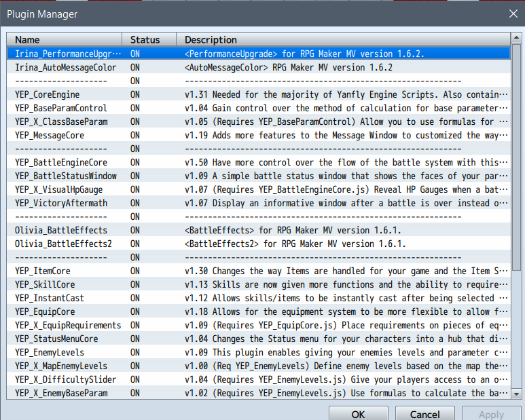Viewport: 525px width, 420px height.
Task: Click the Cancel button
Action: 425,414
